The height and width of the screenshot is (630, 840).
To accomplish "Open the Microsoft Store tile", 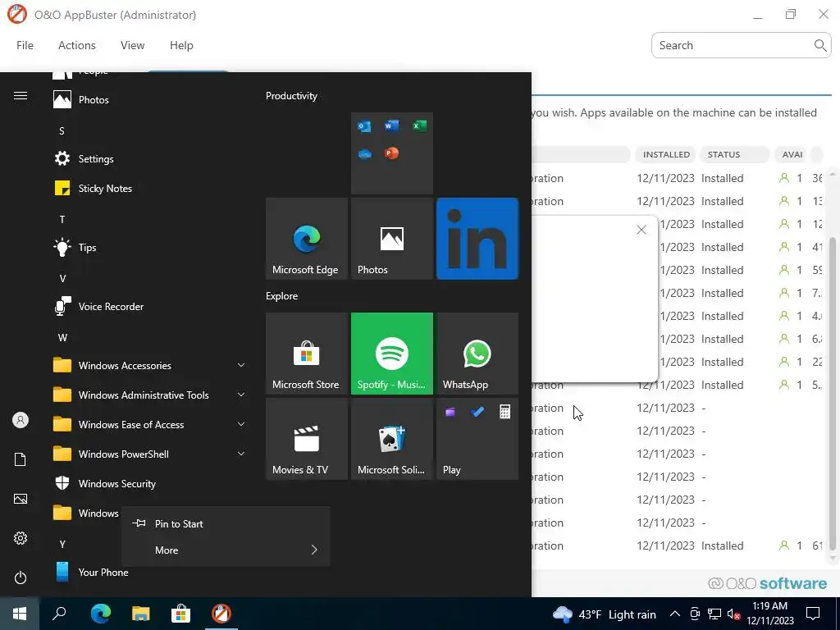I will (x=307, y=354).
